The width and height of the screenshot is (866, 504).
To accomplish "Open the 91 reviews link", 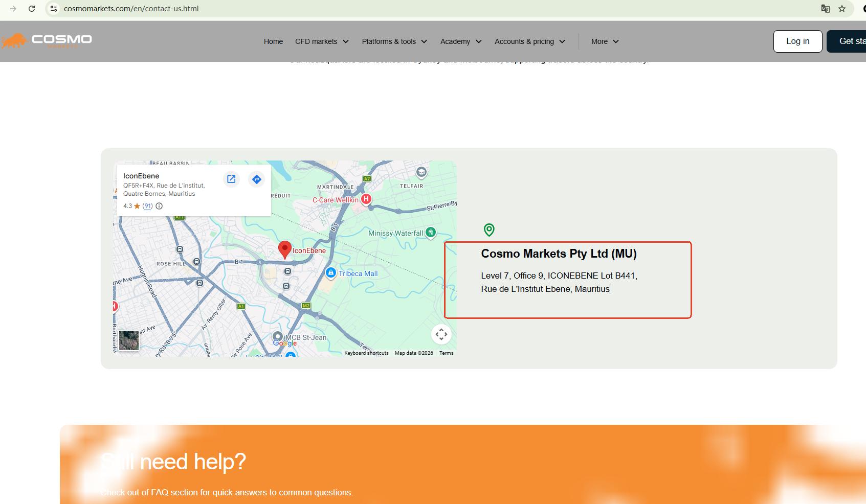I will coord(147,206).
